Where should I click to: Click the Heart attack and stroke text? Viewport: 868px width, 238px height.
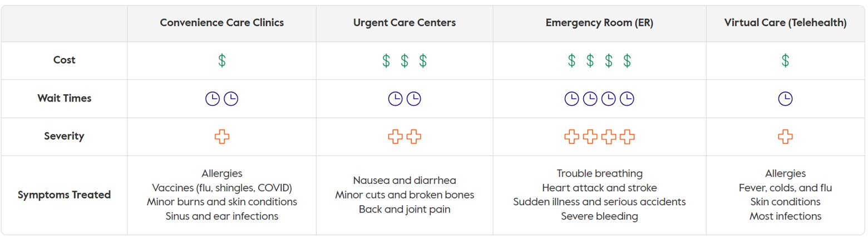coord(599,188)
